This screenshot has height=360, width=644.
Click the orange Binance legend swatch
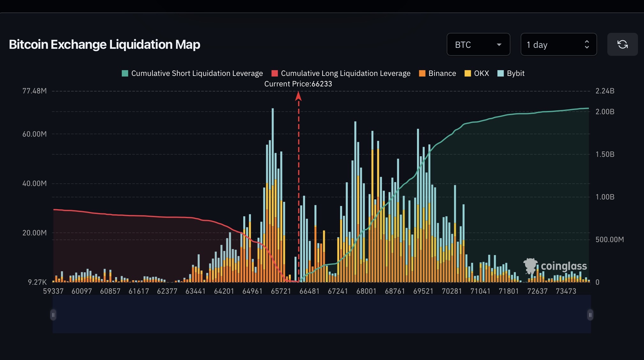pyautogui.click(x=422, y=73)
